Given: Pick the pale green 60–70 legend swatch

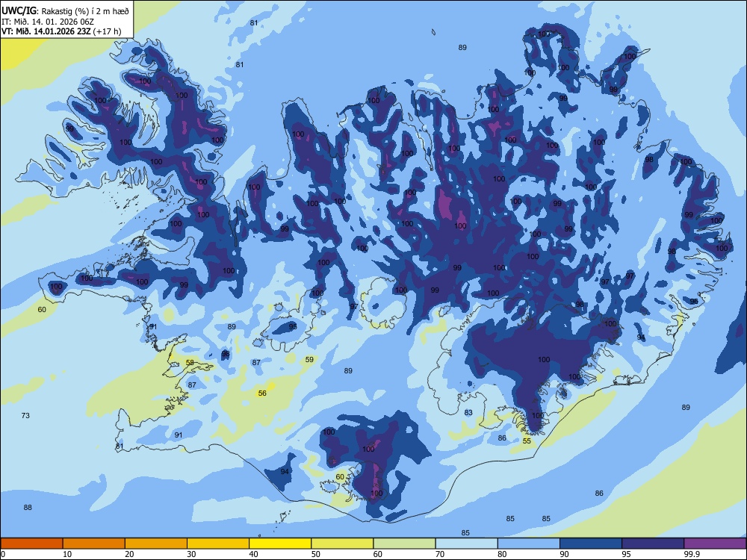Looking at the screenshot, I should [x=404, y=544].
